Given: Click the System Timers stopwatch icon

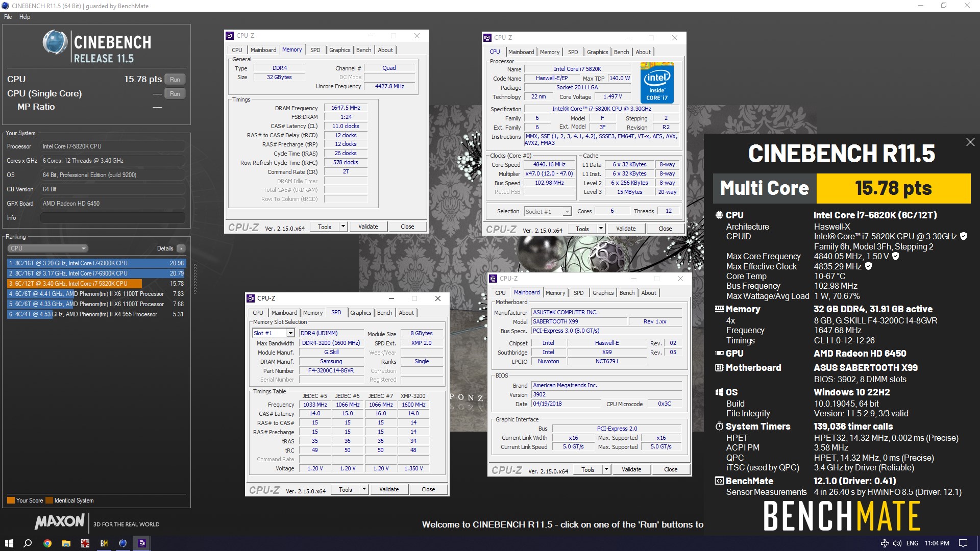Looking at the screenshot, I should [x=719, y=426].
